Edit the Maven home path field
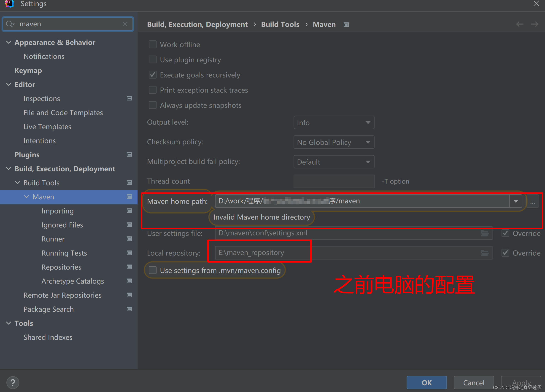The height and width of the screenshot is (392, 545). point(362,201)
